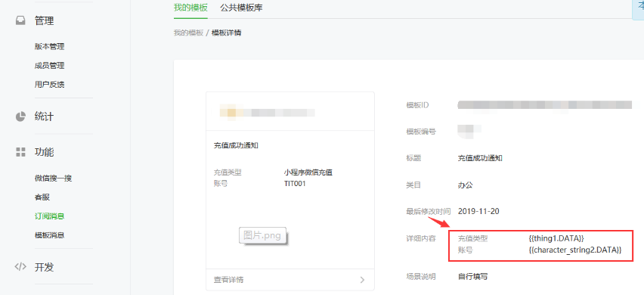644x295 pixels.
Task: Open the 功能 section heading
Action: pos(45,153)
